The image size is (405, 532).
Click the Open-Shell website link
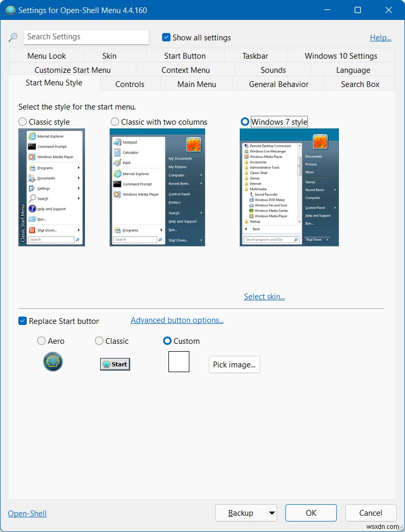[27, 513]
